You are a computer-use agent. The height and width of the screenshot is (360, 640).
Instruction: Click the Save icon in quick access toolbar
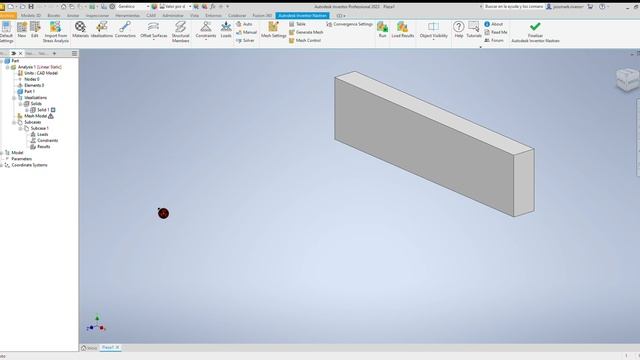coord(31,7)
